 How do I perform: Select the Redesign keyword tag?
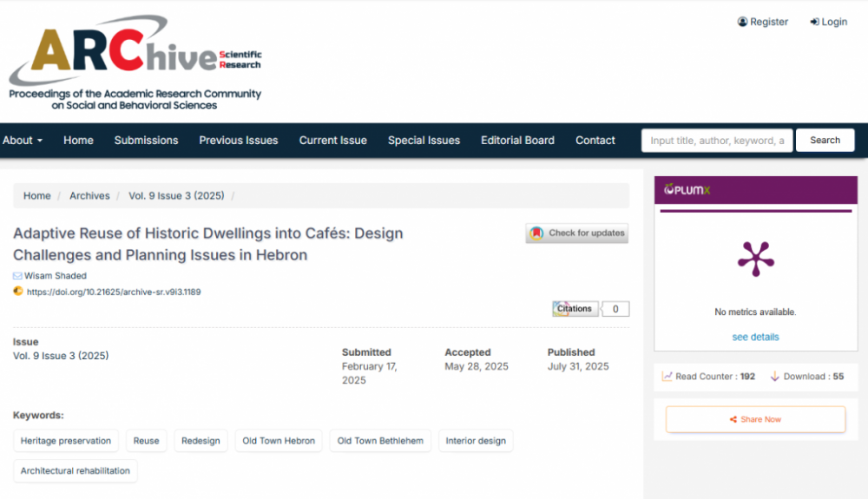201,441
